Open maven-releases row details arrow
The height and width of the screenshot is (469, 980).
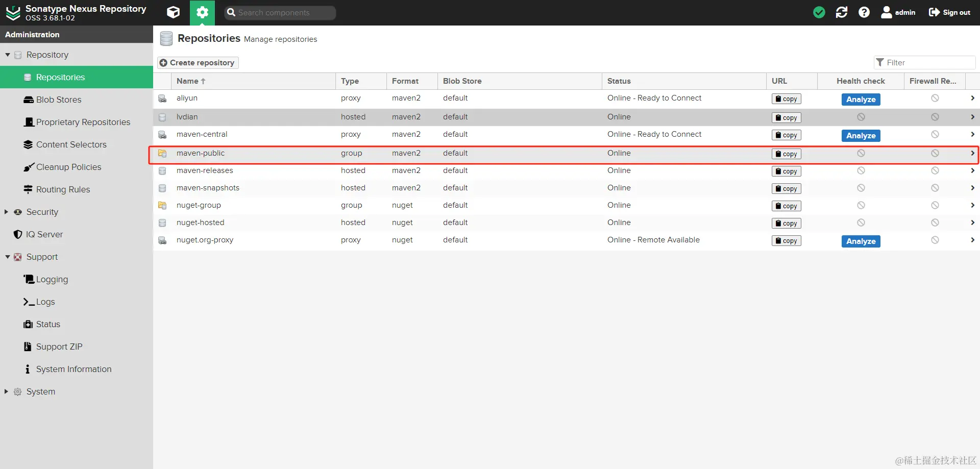(972, 170)
